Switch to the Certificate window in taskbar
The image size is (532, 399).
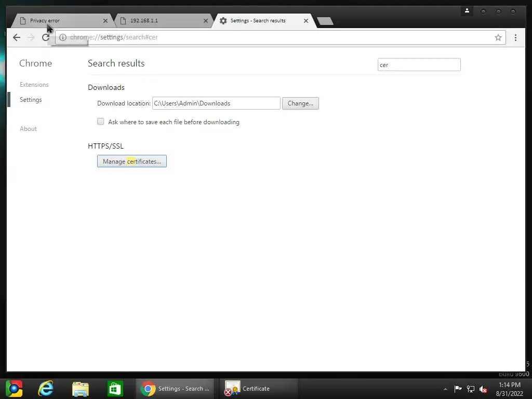[259, 389]
